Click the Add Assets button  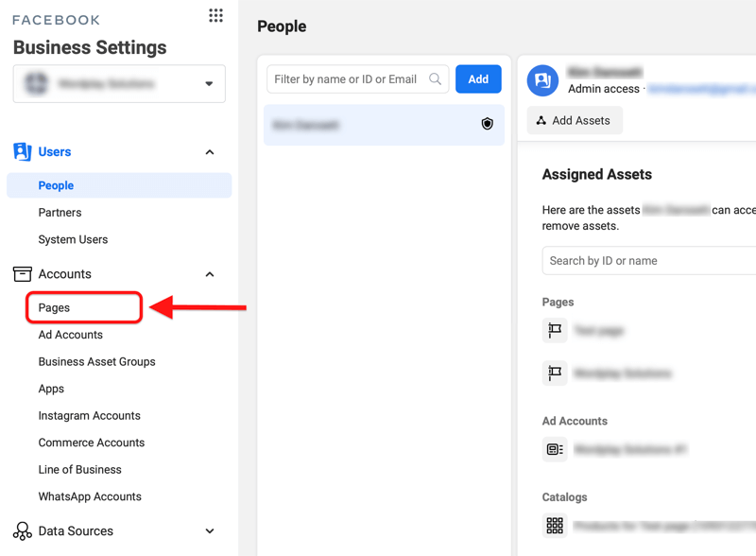(575, 120)
